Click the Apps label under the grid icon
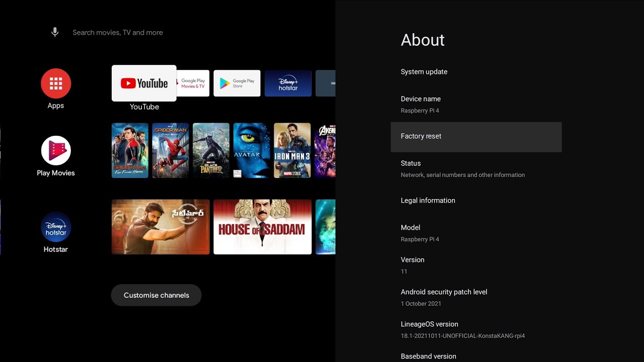 [x=56, y=106]
